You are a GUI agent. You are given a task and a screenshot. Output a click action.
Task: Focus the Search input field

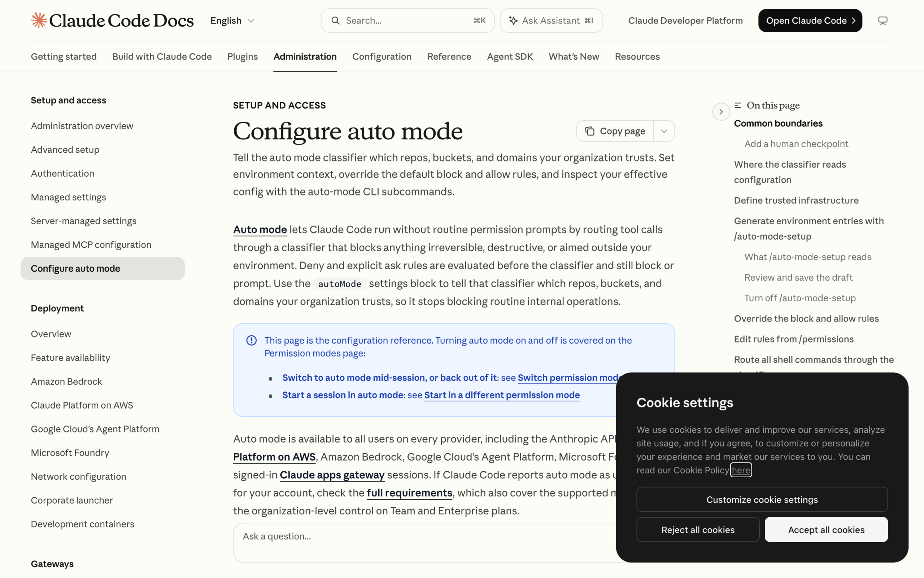coord(407,21)
